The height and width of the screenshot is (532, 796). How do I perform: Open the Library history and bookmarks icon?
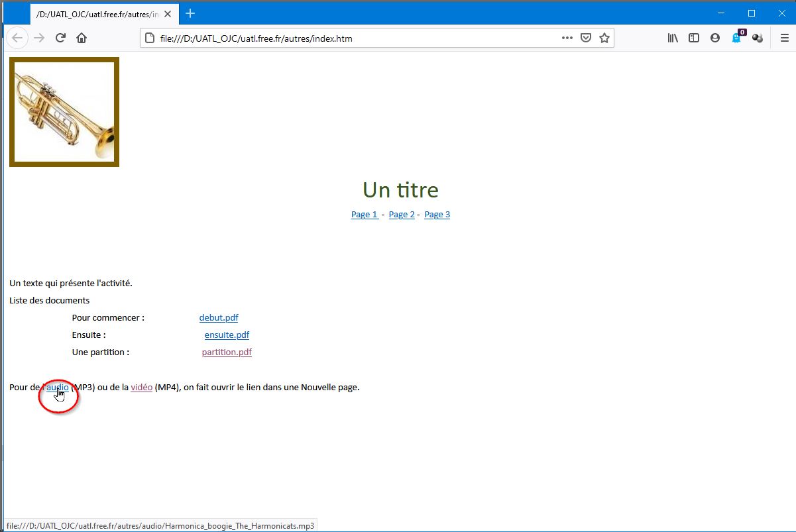tap(673, 38)
